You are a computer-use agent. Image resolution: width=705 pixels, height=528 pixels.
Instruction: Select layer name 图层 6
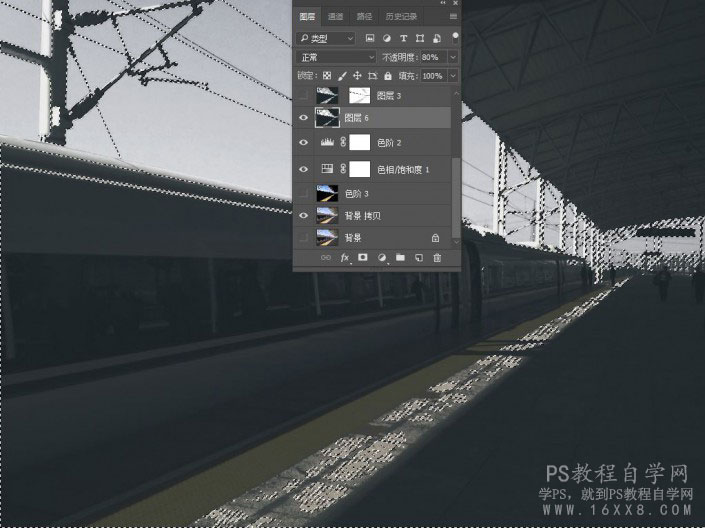pyautogui.click(x=357, y=118)
